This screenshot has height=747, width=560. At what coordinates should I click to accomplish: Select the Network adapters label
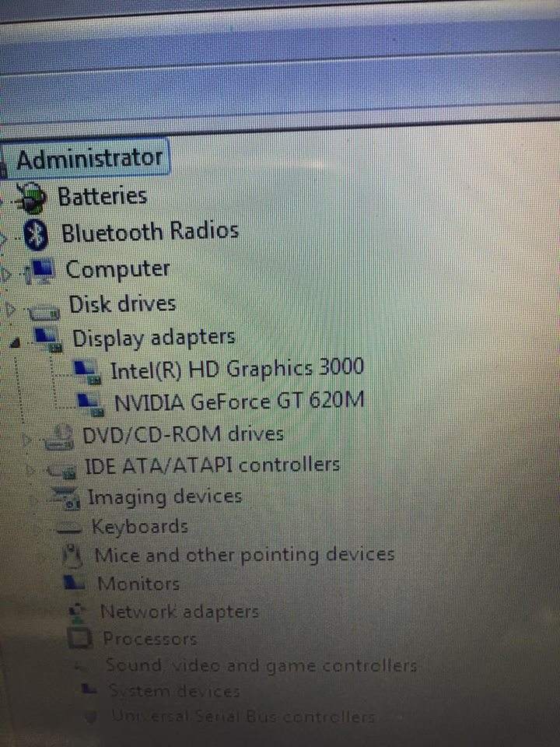coord(180,612)
